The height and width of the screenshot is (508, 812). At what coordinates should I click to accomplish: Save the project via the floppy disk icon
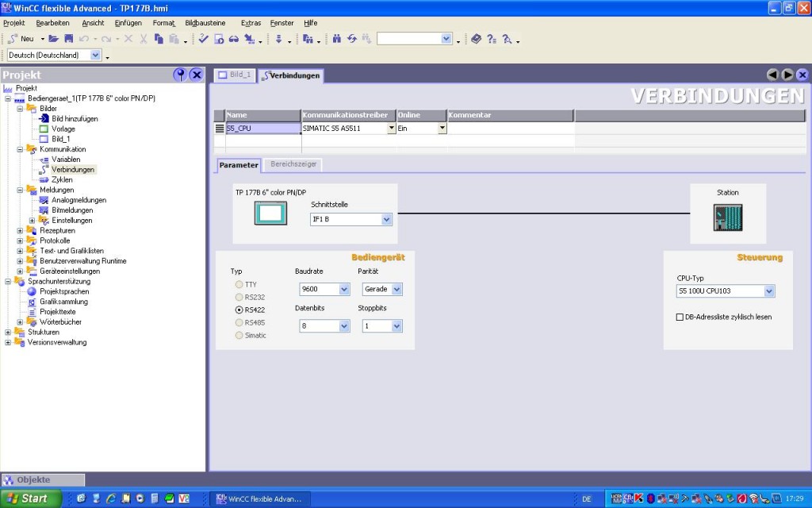68,38
